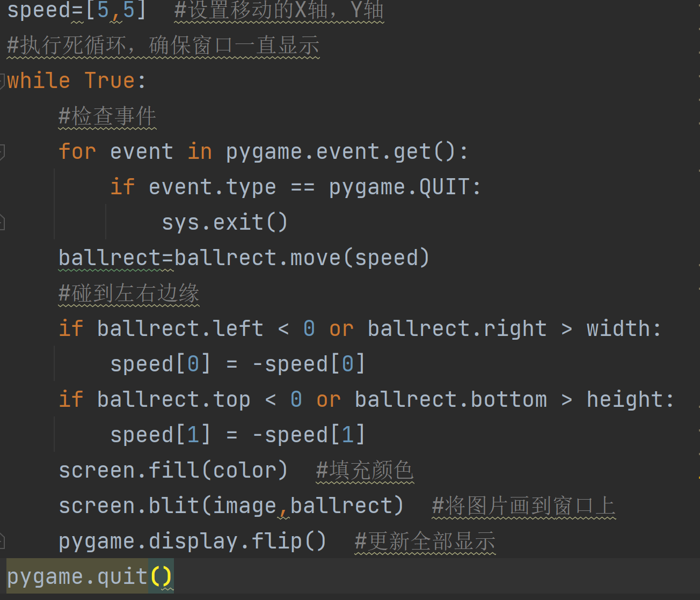The image size is (700, 600).
Task: Click the 'True' keyword in the while statement
Action: pyautogui.click(x=110, y=81)
